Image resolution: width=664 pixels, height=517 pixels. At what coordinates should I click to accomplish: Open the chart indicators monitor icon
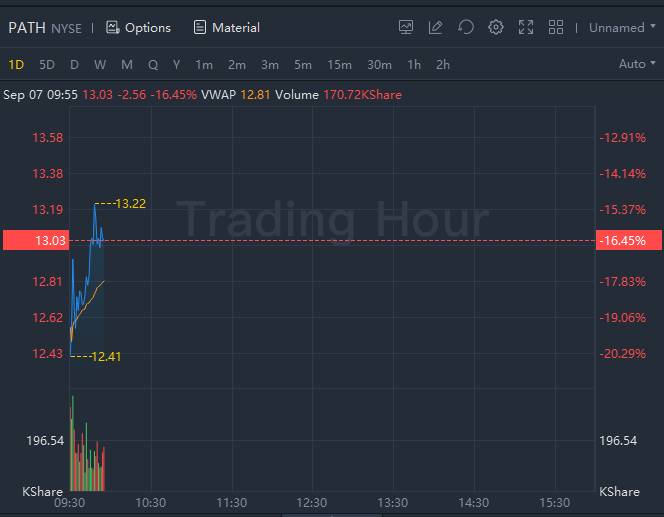406,27
